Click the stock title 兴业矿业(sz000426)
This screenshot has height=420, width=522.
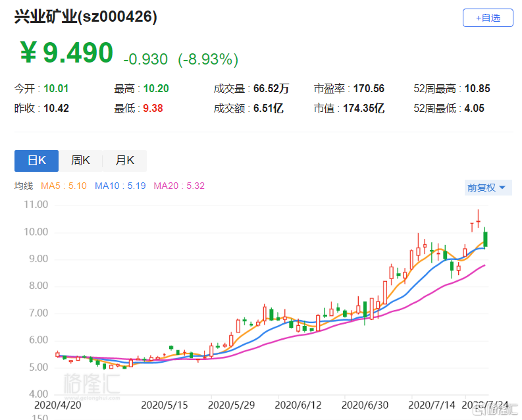(x=86, y=16)
